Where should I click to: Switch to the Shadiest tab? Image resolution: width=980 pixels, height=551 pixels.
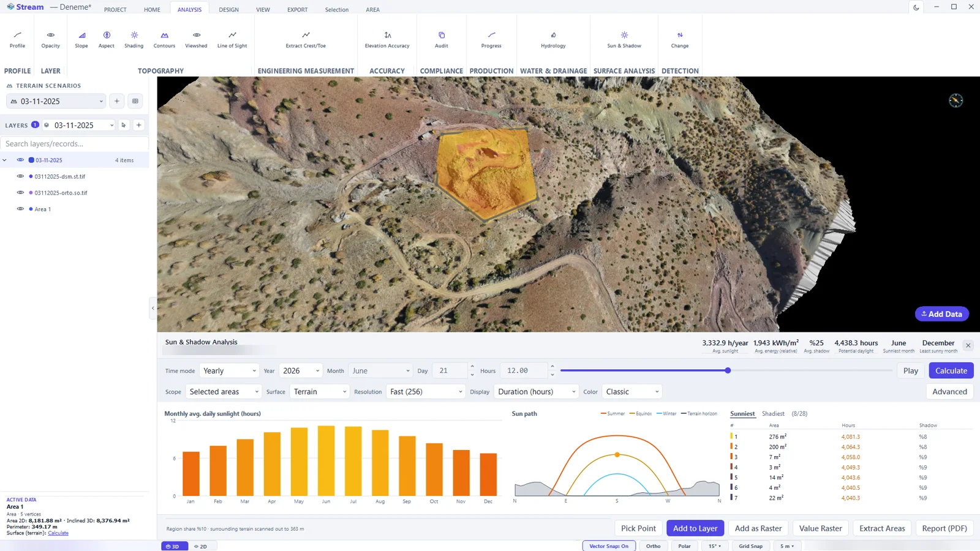[773, 414]
